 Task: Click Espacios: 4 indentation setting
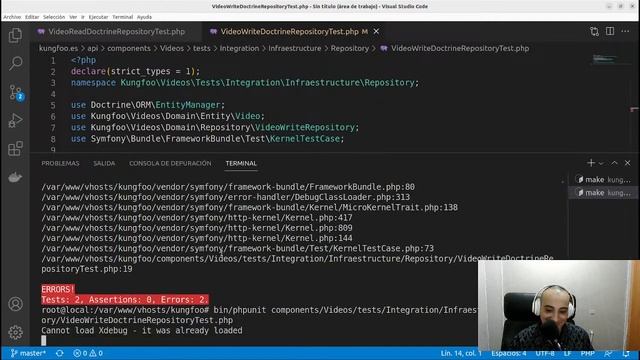coord(509,353)
